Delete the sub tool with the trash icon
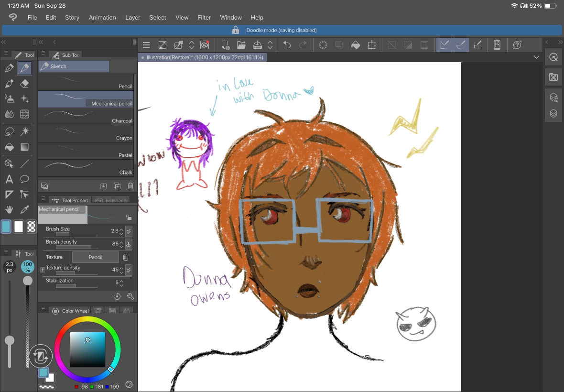Image resolution: width=564 pixels, height=392 pixels. [x=130, y=186]
